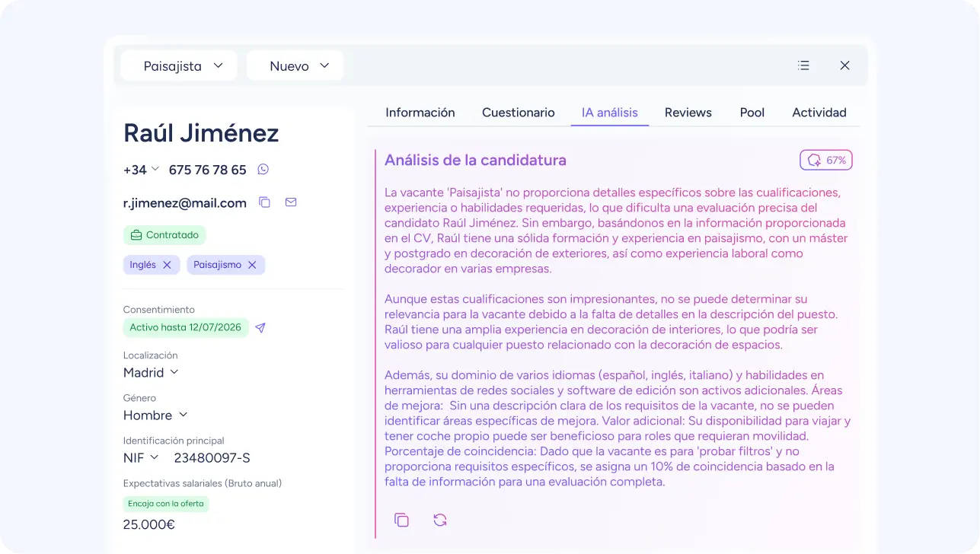Viewport: 980px width, 554px height.
Task: Click the WhatsApp icon beside phone number
Action: (263, 170)
